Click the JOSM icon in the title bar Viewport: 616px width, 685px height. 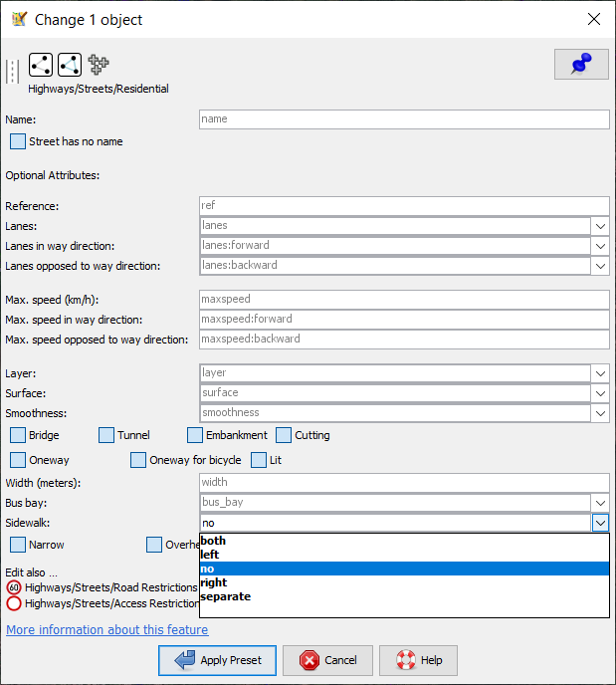point(19,19)
